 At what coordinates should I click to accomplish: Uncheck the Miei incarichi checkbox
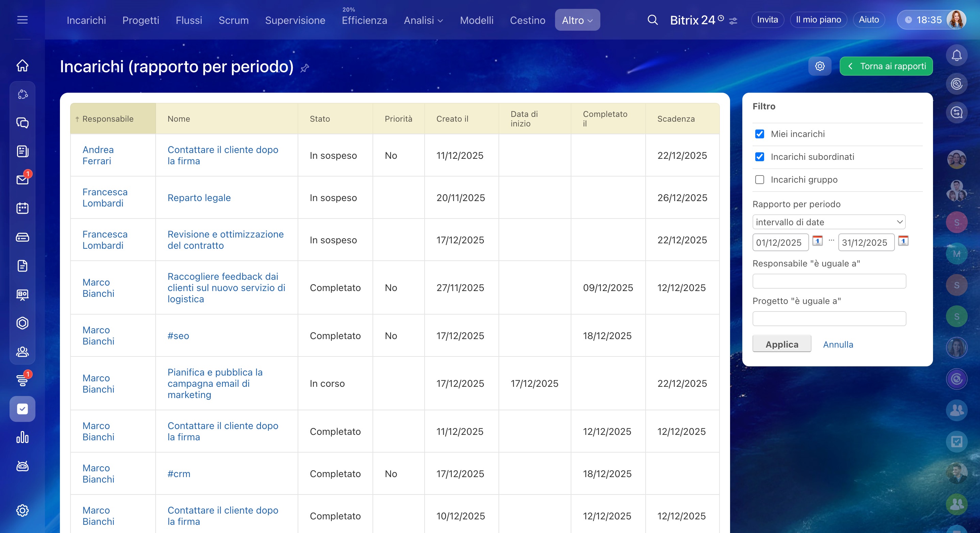tap(759, 134)
